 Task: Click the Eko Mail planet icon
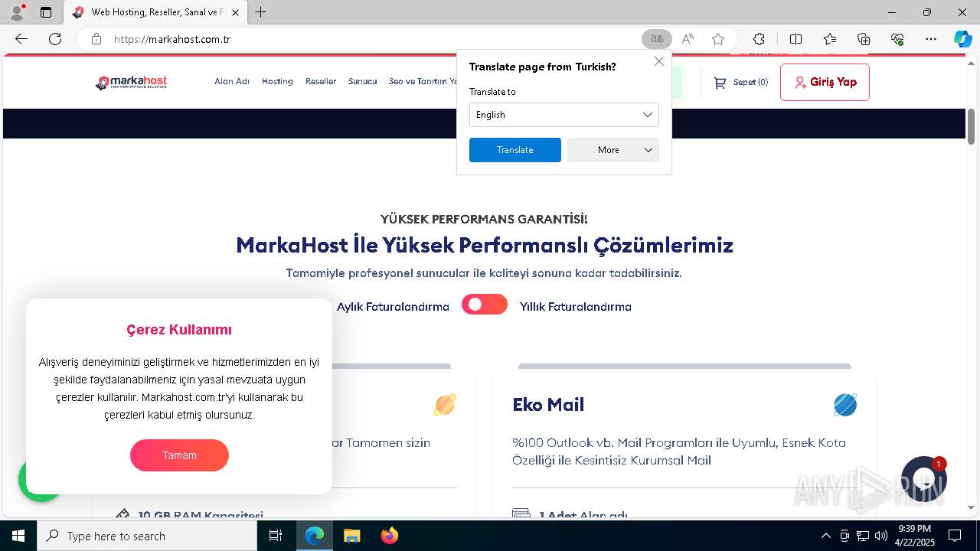845,405
